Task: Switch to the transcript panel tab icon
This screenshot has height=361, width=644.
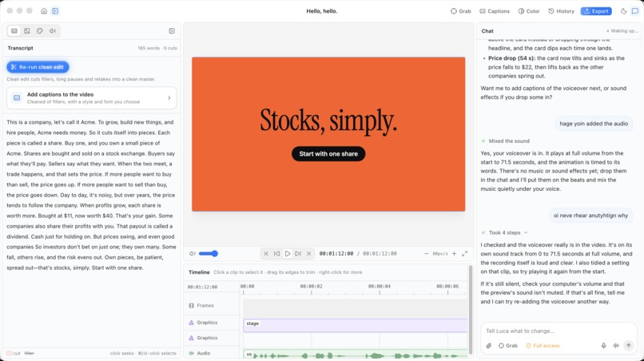Action: (14, 31)
